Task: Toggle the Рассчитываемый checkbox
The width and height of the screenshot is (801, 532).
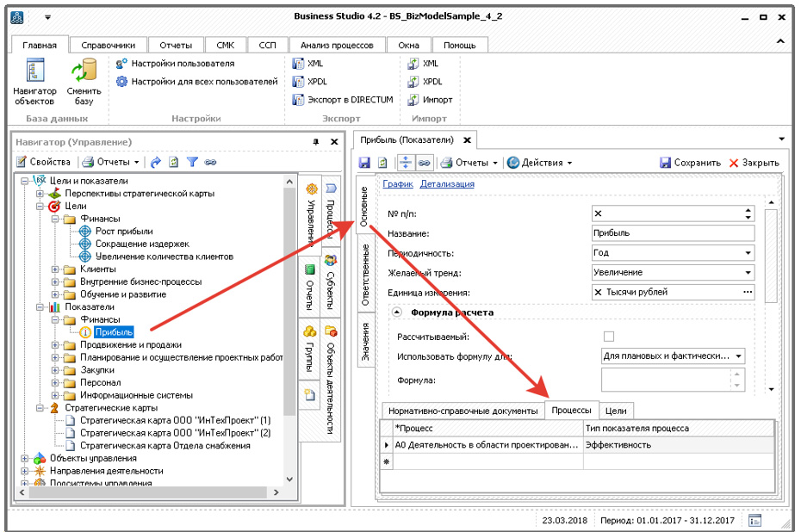Action: (x=609, y=337)
